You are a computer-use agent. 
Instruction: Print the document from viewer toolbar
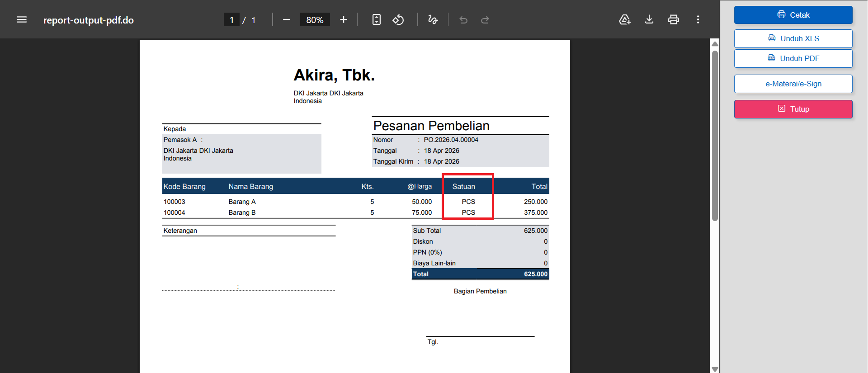click(x=674, y=20)
